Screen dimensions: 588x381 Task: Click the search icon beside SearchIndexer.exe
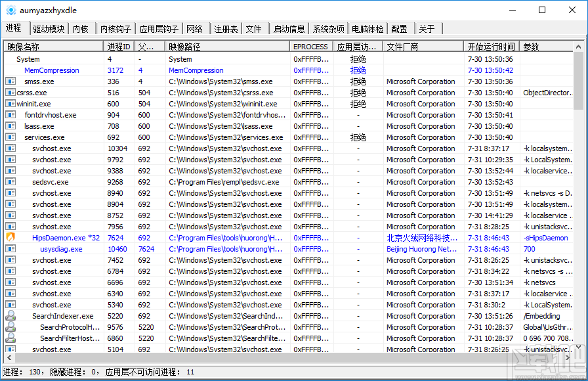pyautogui.click(x=10, y=316)
